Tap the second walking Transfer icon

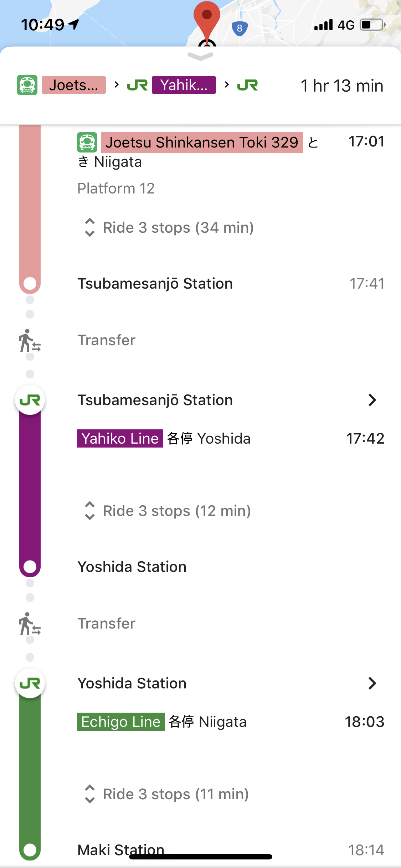pos(30,624)
